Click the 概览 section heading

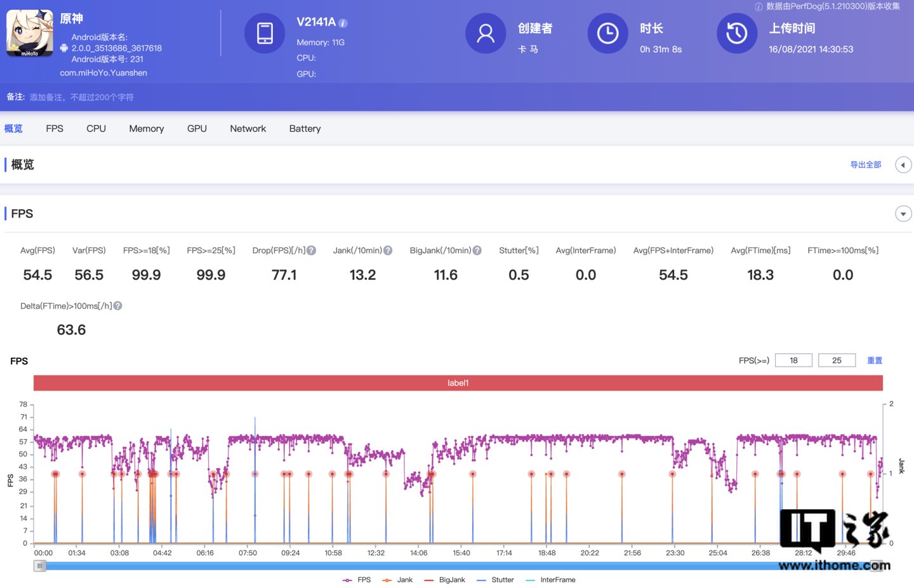[23, 165]
